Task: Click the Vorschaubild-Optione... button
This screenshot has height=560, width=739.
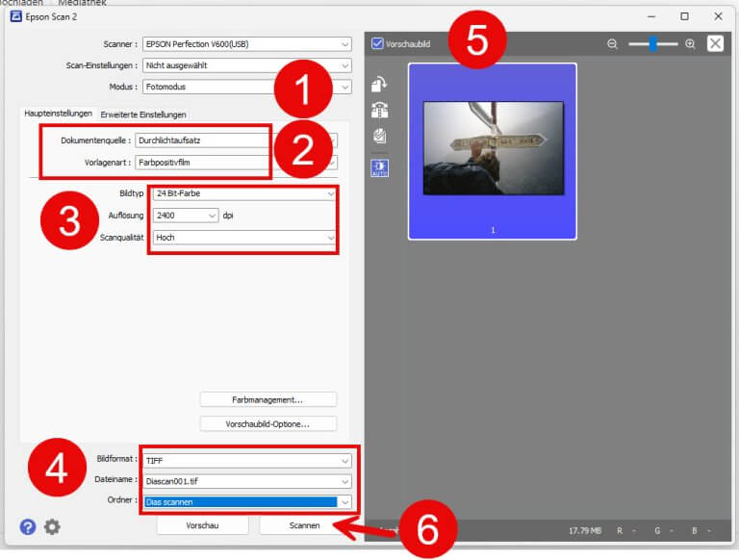Action: (268, 424)
